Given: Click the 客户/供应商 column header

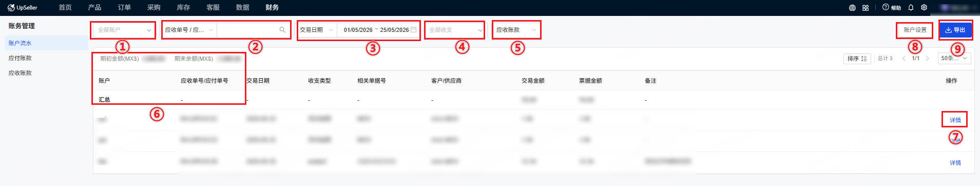Looking at the screenshot, I should [446, 81].
